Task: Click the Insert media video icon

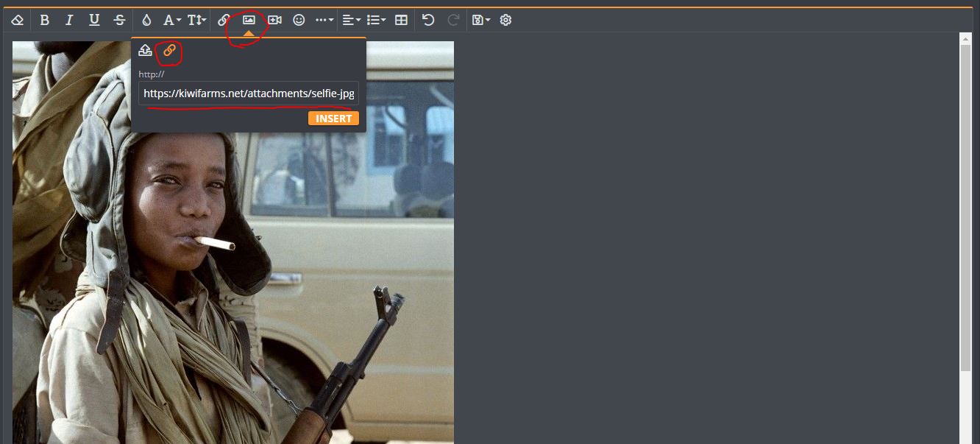Action: [x=274, y=21]
